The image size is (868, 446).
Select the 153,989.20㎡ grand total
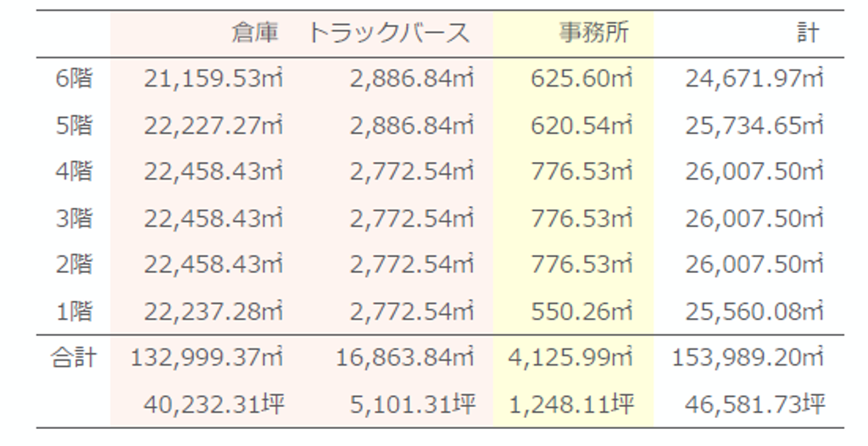point(748,358)
